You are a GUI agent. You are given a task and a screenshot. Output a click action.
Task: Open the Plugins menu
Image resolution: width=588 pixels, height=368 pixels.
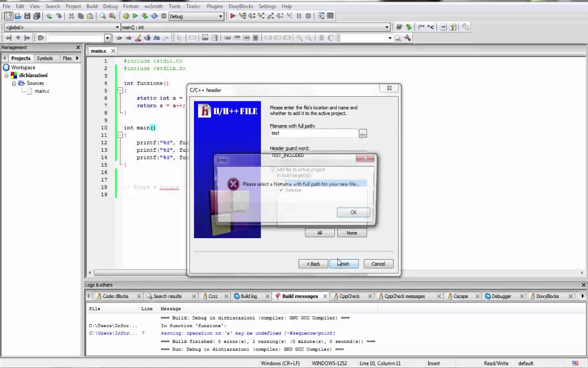[215, 6]
